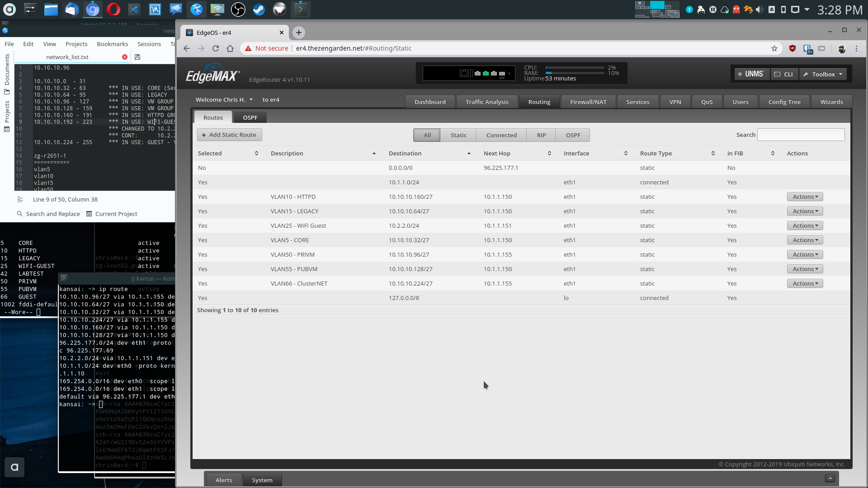Bookmark this page with the star icon
The width and height of the screenshot is (868, 488).
(x=774, y=48)
